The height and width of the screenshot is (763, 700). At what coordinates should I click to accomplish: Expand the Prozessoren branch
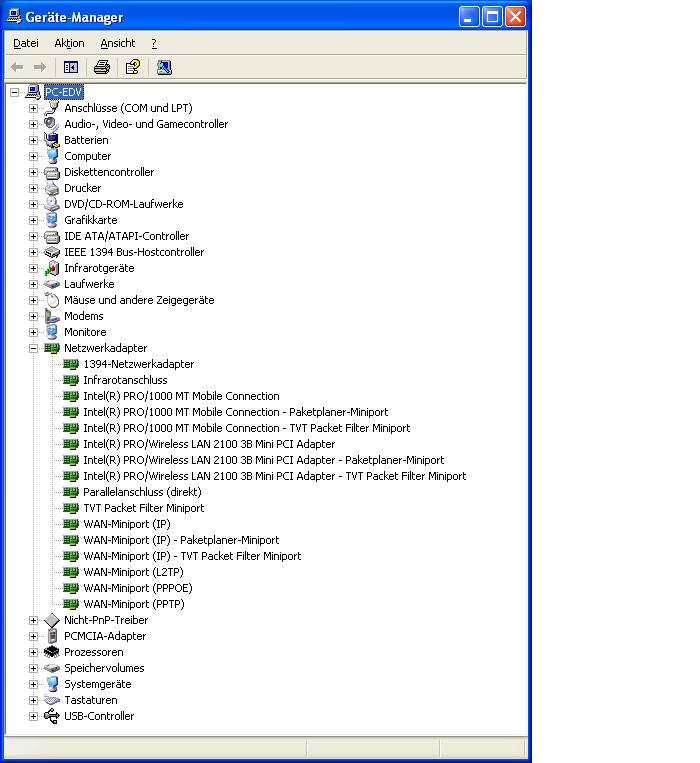(33, 652)
